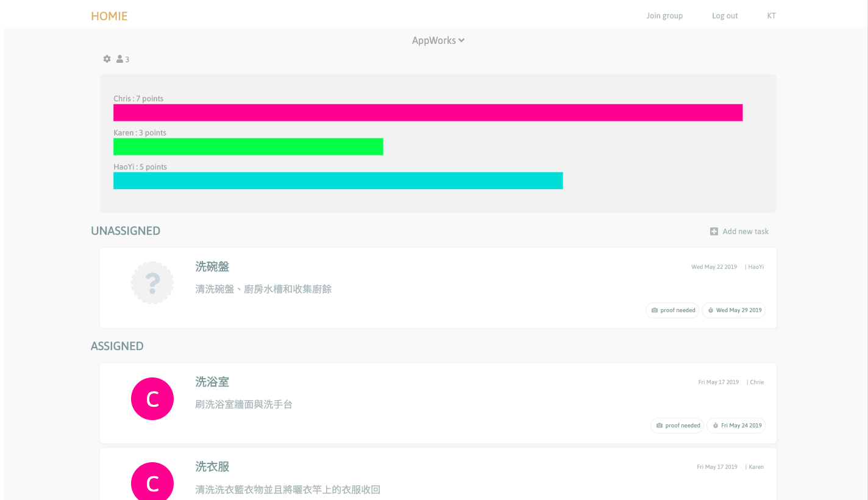868x500 pixels.
Task: Click the 洗碗盤 task title
Action: pyautogui.click(x=212, y=266)
